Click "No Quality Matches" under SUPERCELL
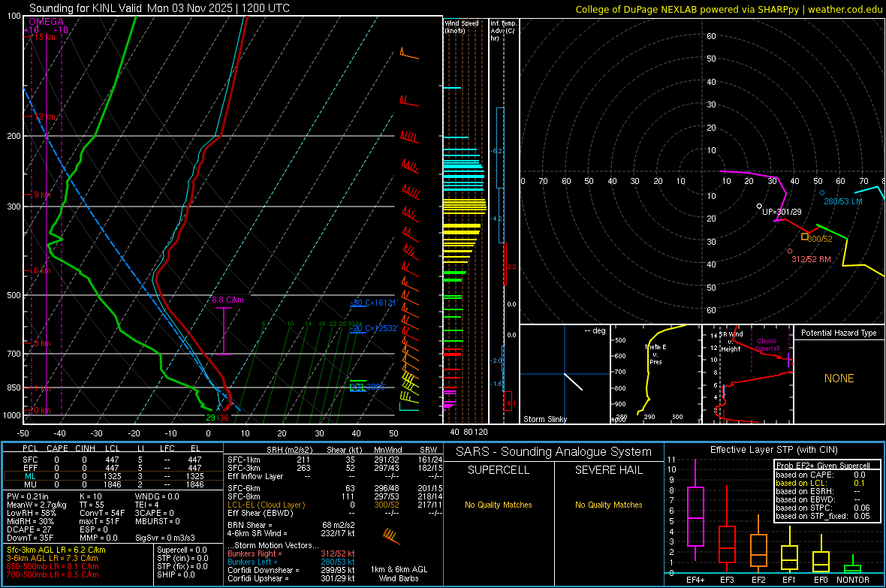This screenshot has width=886, height=588. point(499,505)
